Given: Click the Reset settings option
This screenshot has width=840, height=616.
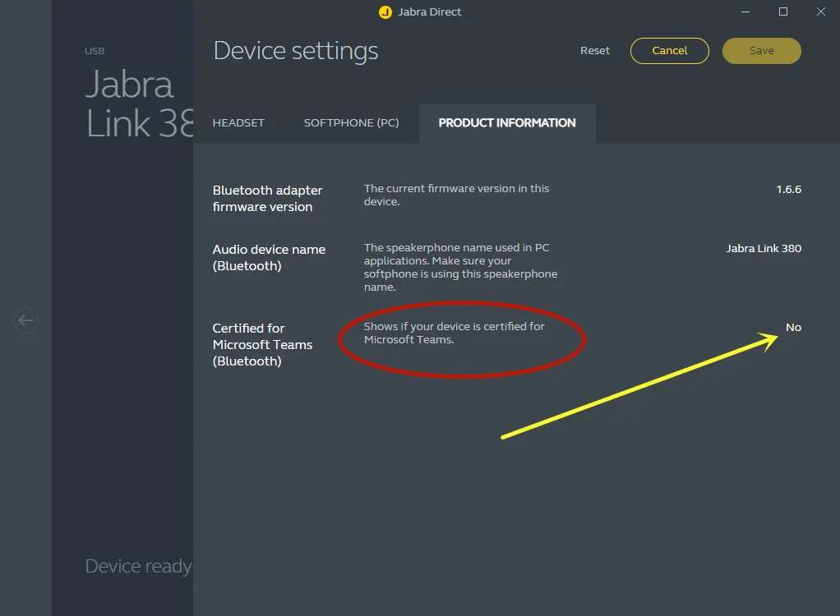Looking at the screenshot, I should pos(594,50).
